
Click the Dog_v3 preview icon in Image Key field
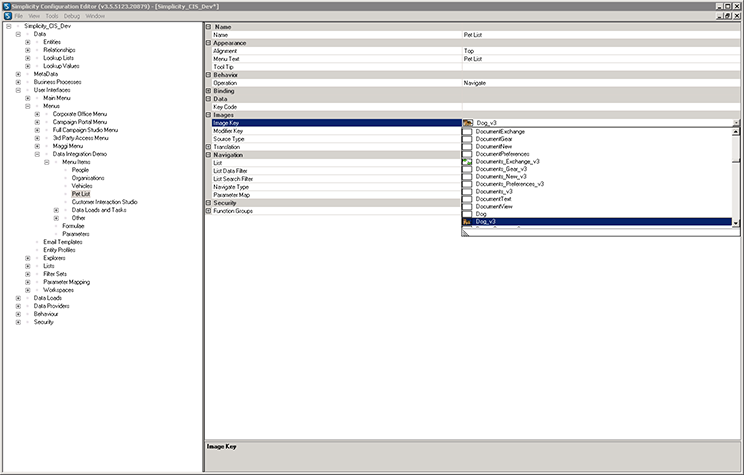[x=468, y=123]
